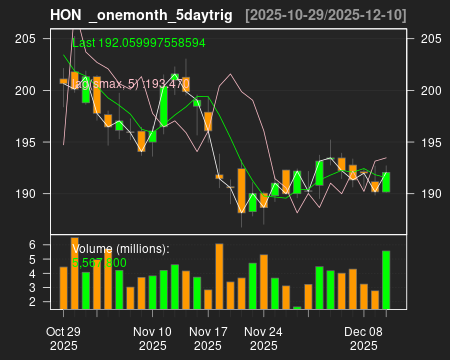This screenshot has height=360, width=450.
Task: Click the orange volume bar reaching 6 million after Nov 17
Action: click(219, 276)
